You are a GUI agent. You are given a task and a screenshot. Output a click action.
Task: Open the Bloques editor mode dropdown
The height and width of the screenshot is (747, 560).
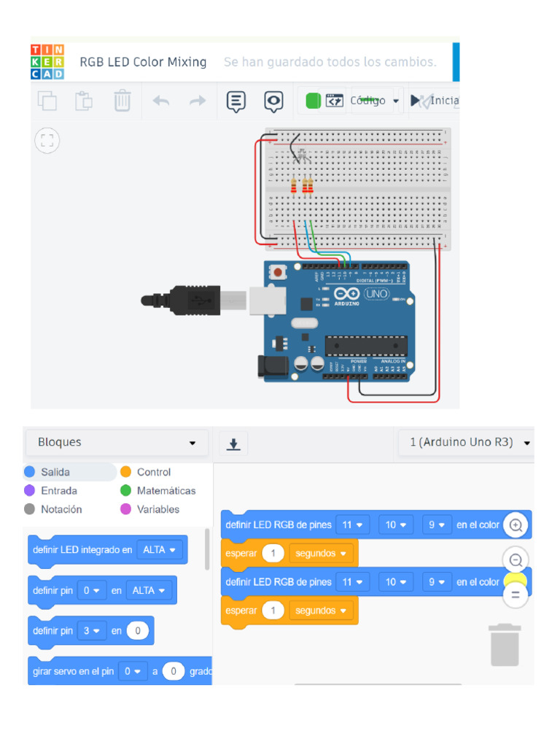[117, 443]
